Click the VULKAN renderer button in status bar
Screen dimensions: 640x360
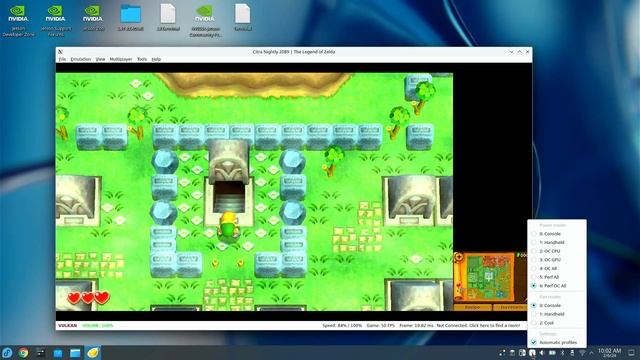pyautogui.click(x=67, y=326)
